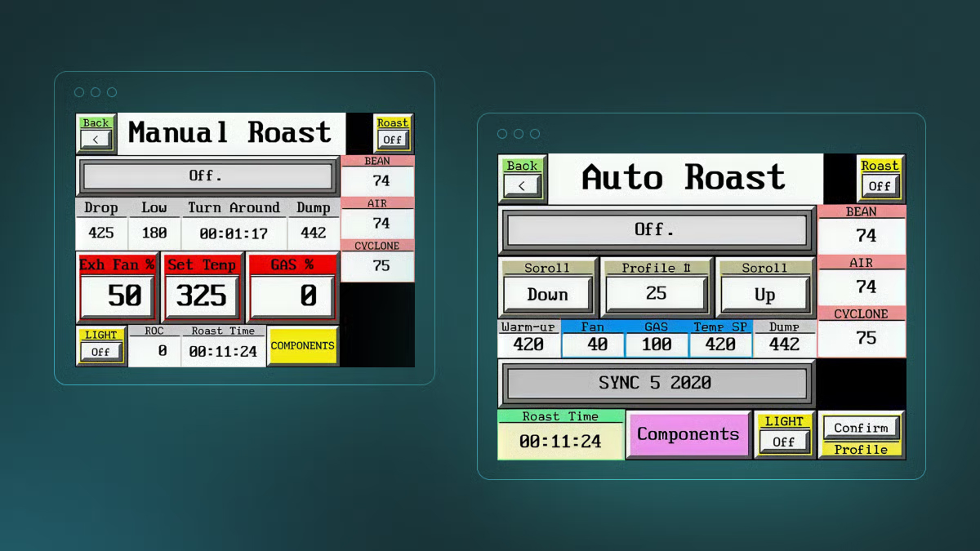Edit the Set Temp value of 325
The width and height of the screenshot is (980, 551).
[x=202, y=296]
